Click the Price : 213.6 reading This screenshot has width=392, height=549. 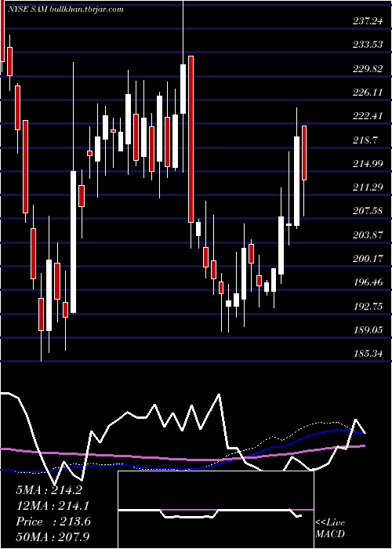pyautogui.click(x=53, y=522)
